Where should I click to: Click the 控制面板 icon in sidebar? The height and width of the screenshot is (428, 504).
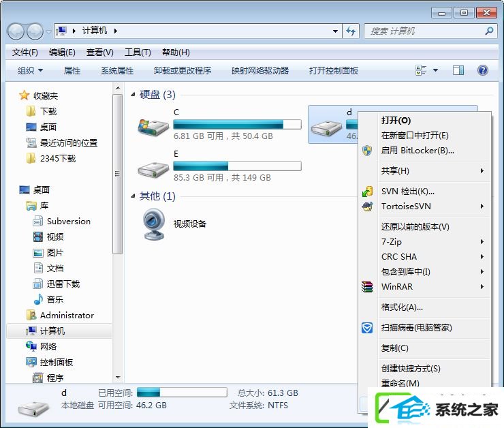coord(31,362)
